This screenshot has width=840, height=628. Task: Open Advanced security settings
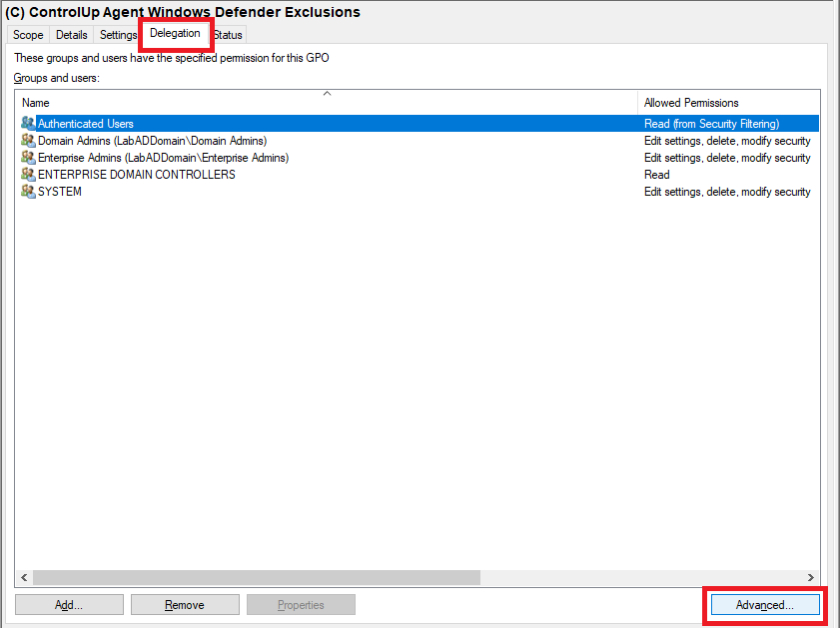pyautogui.click(x=764, y=605)
